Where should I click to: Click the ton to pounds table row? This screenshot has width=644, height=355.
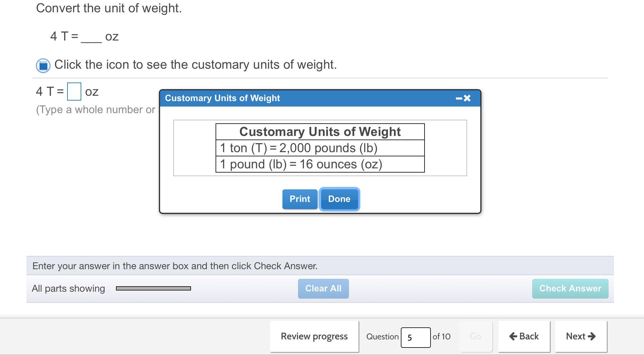(320, 148)
